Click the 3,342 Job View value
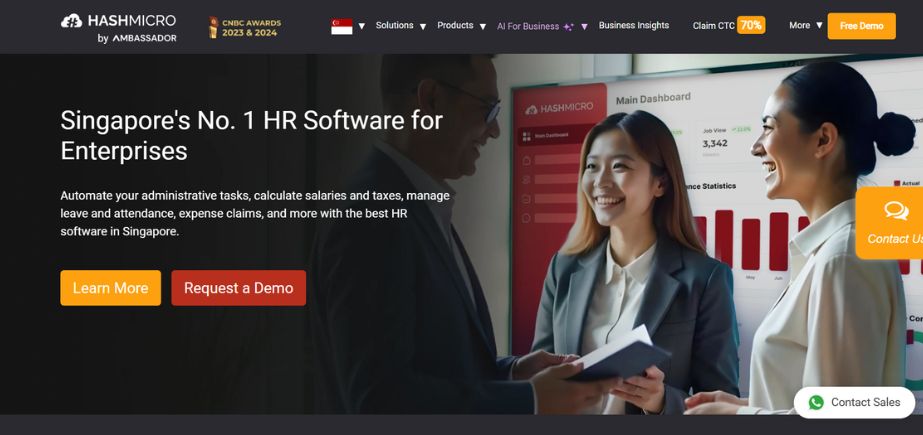The width and height of the screenshot is (923, 435). coord(715,143)
